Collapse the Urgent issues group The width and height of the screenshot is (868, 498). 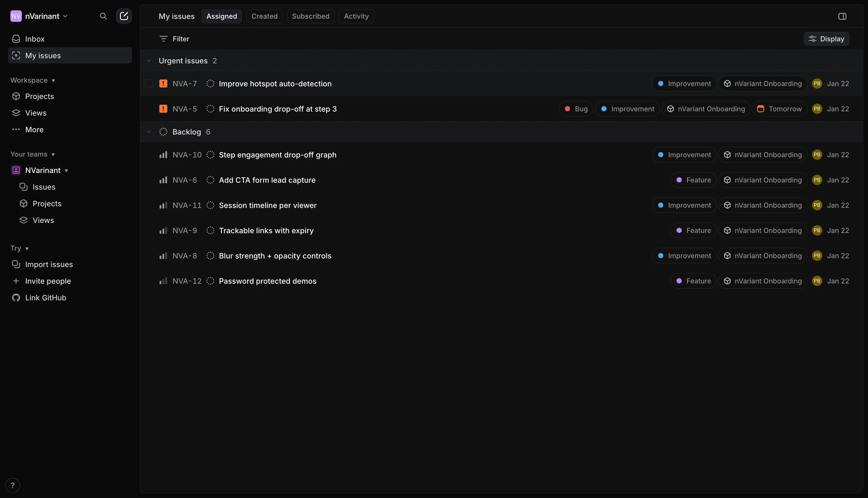(149, 61)
